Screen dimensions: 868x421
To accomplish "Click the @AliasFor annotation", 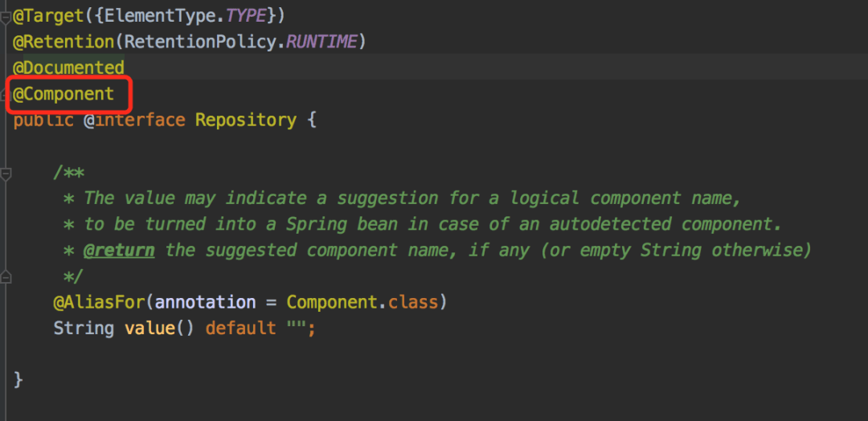I will [x=99, y=303].
